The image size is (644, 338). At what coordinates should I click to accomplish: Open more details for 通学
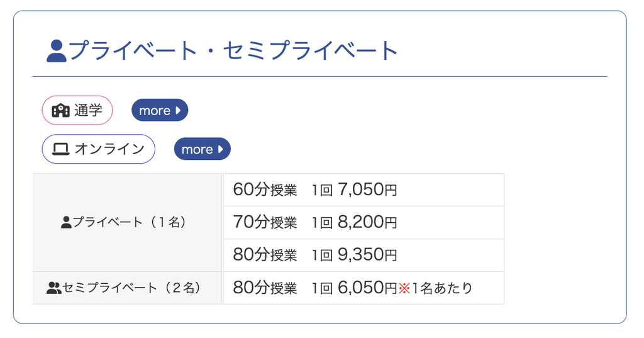coord(160,110)
